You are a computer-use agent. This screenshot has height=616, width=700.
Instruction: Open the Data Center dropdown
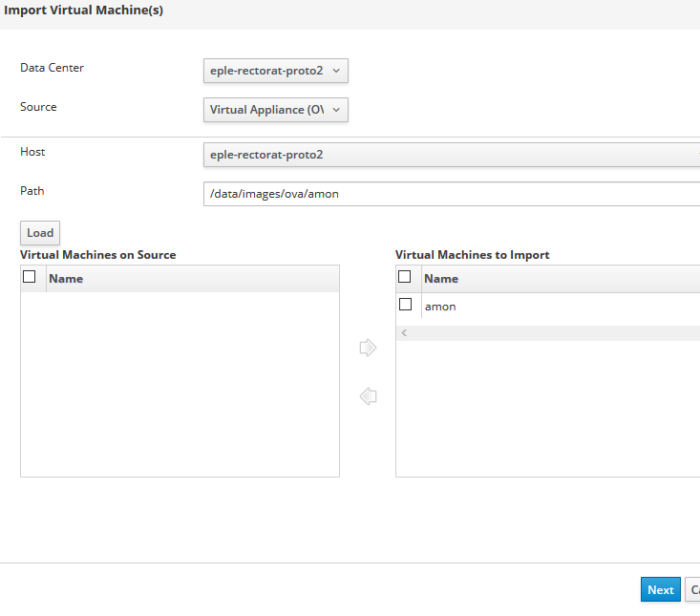tap(276, 71)
